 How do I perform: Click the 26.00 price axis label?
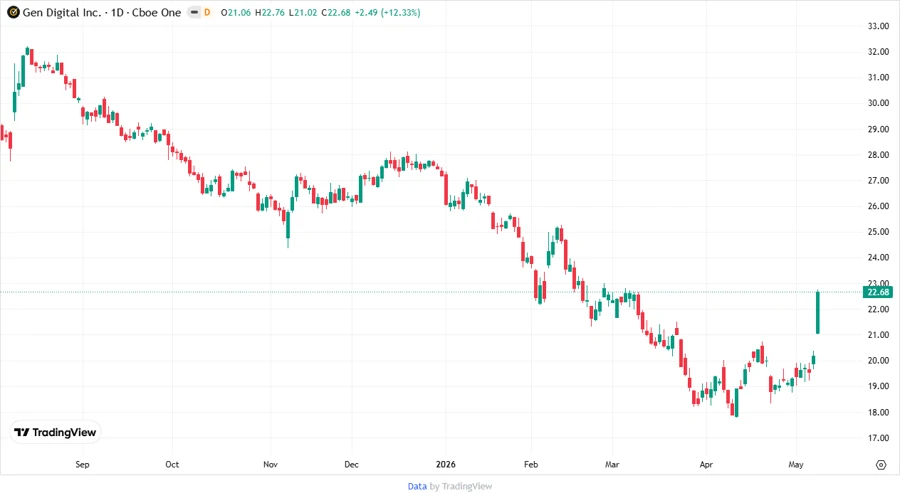point(878,206)
